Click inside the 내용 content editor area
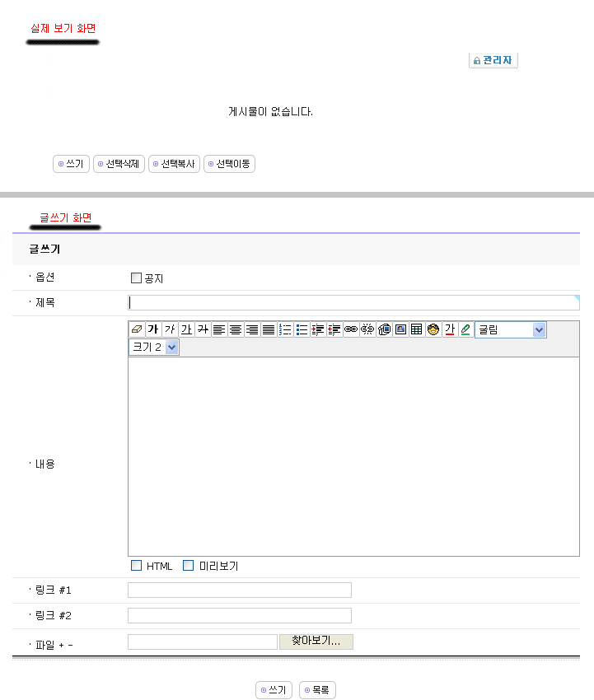This screenshot has height=700, width=594. point(353,456)
